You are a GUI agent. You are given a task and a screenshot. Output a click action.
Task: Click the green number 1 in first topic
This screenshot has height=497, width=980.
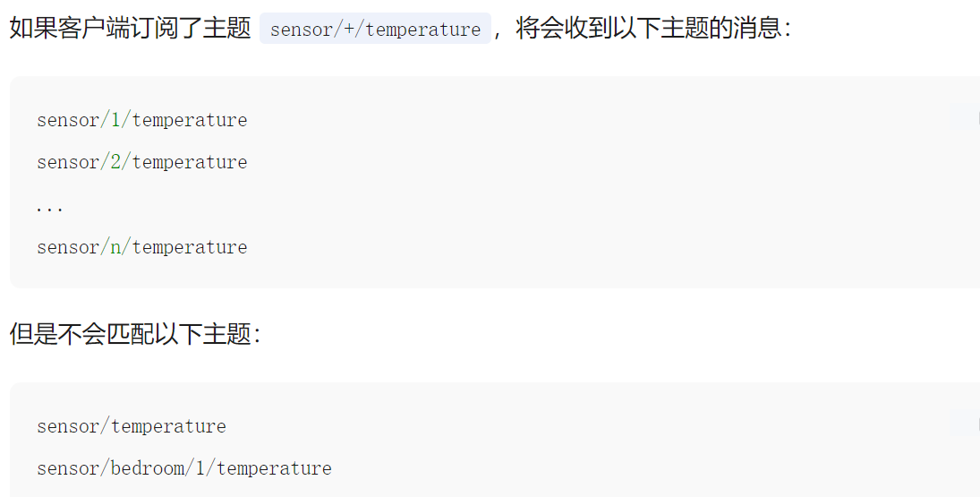[116, 120]
